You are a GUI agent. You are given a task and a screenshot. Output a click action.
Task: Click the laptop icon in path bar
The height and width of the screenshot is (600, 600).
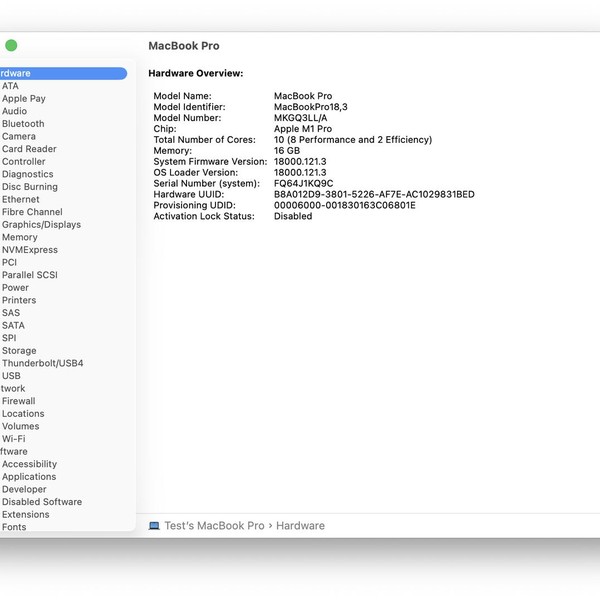(x=154, y=526)
